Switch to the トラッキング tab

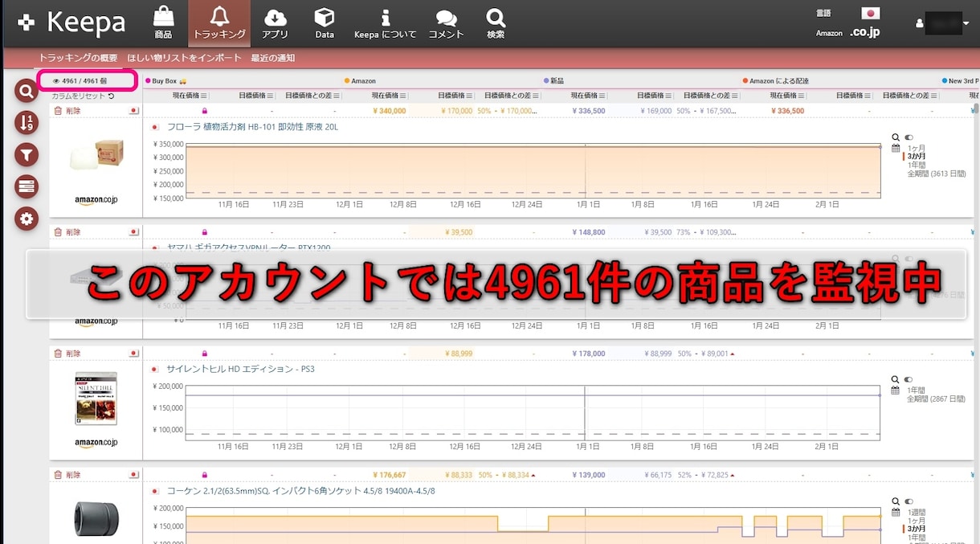(x=219, y=23)
